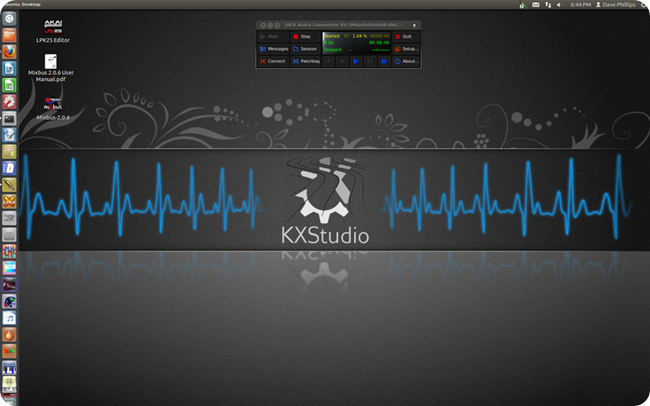Click the greyed Start button

(x=273, y=36)
